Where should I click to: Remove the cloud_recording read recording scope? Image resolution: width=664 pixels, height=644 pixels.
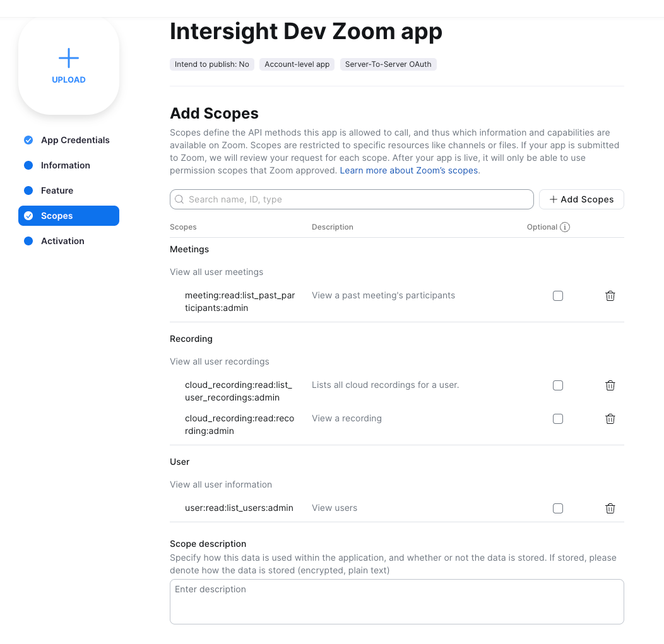pyautogui.click(x=610, y=419)
